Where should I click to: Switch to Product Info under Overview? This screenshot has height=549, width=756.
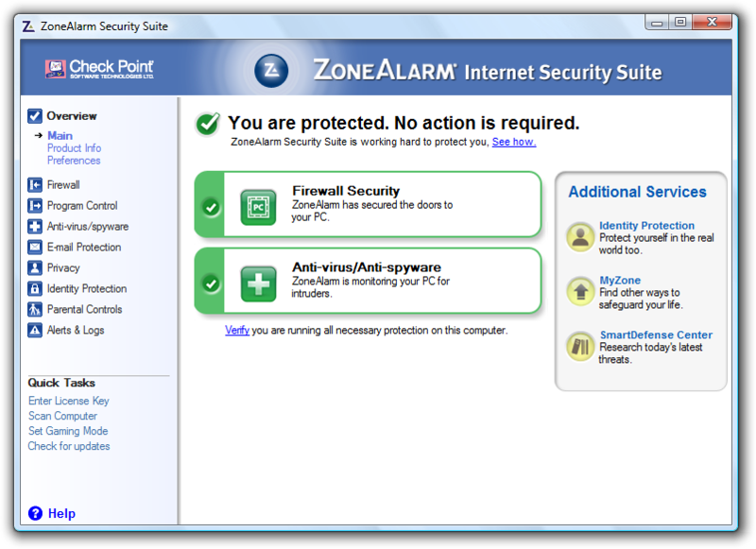[x=74, y=147]
